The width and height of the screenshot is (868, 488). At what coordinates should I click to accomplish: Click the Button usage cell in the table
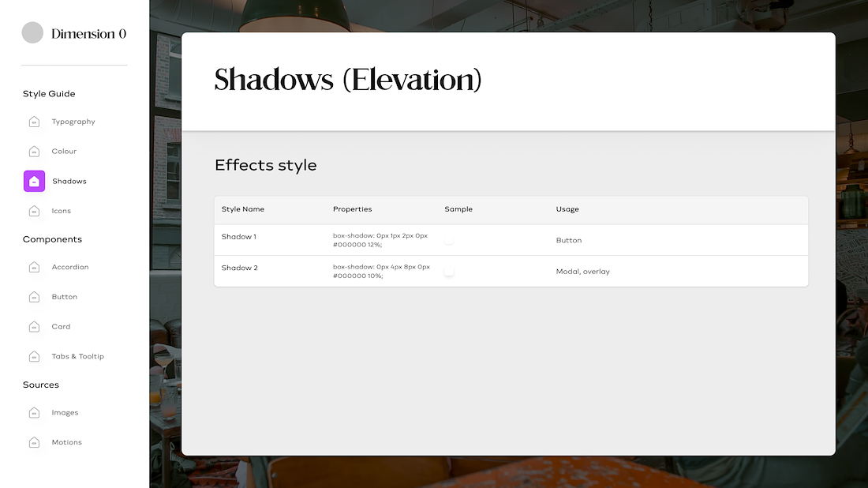click(568, 240)
